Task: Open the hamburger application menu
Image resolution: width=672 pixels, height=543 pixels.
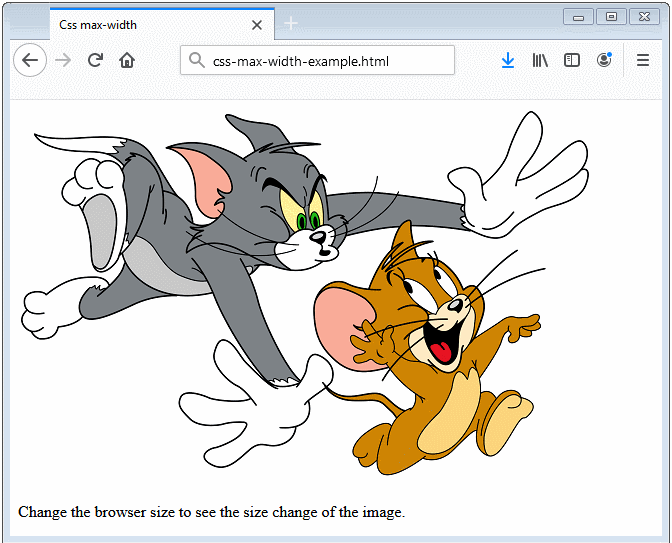Action: click(643, 60)
